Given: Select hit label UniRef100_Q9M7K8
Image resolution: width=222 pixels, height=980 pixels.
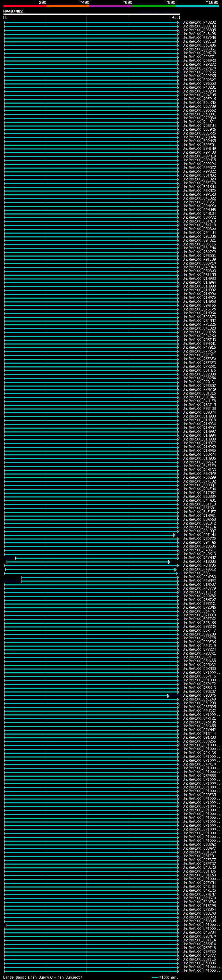Looking at the screenshot, I should coord(199,53).
